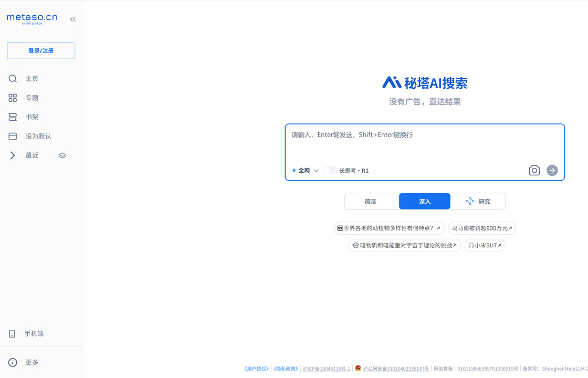Open suggestion 世界各地的动植物多样性有何特点

(389, 228)
